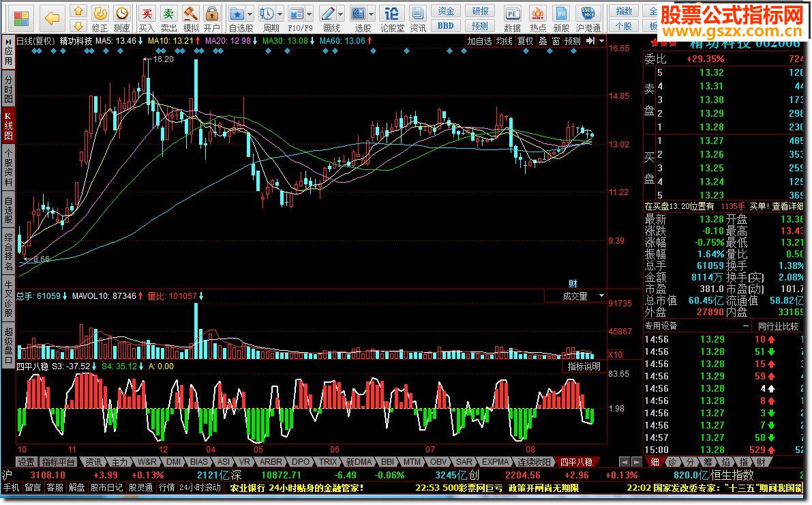
Task: Toggle the 叠 overlay chart option
Action: pyautogui.click(x=543, y=41)
